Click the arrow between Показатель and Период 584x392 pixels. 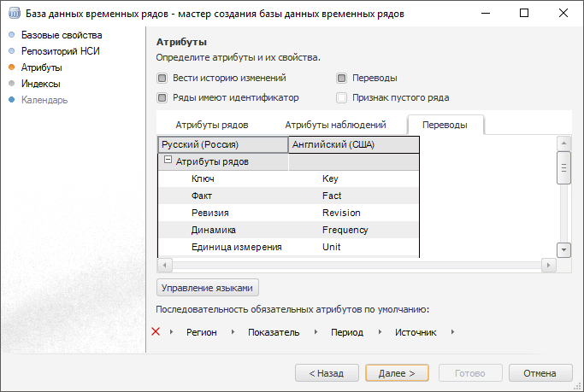pos(316,332)
